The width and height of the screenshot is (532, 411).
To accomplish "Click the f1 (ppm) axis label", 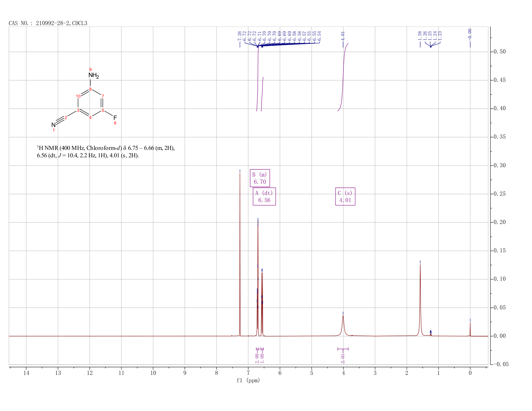I will click(248, 380).
